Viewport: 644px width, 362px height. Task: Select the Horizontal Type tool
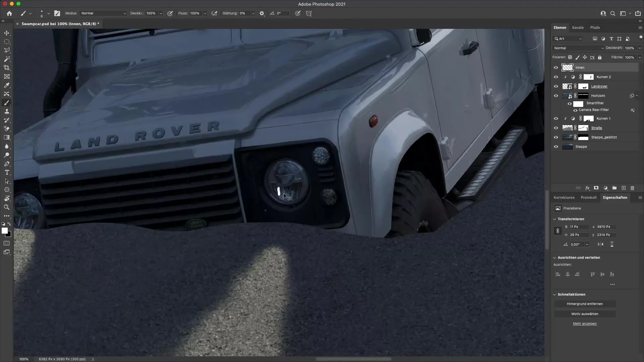(x=7, y=172)
